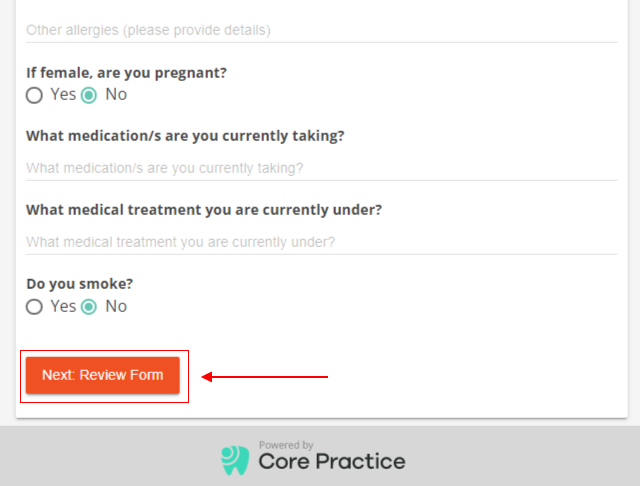Click the 'Do you smoke?' question label
640x486 pixels.
pyautogui.click(x=80, y=284)
